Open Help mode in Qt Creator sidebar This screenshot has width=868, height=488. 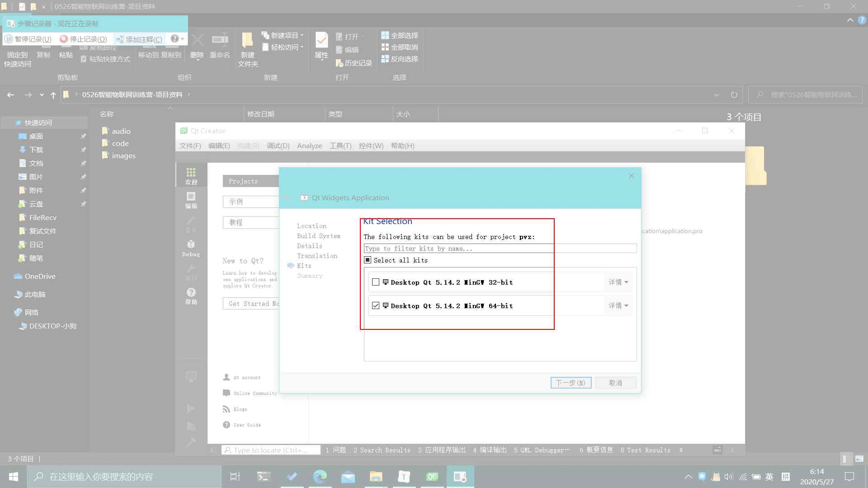[x=191, y=296]
